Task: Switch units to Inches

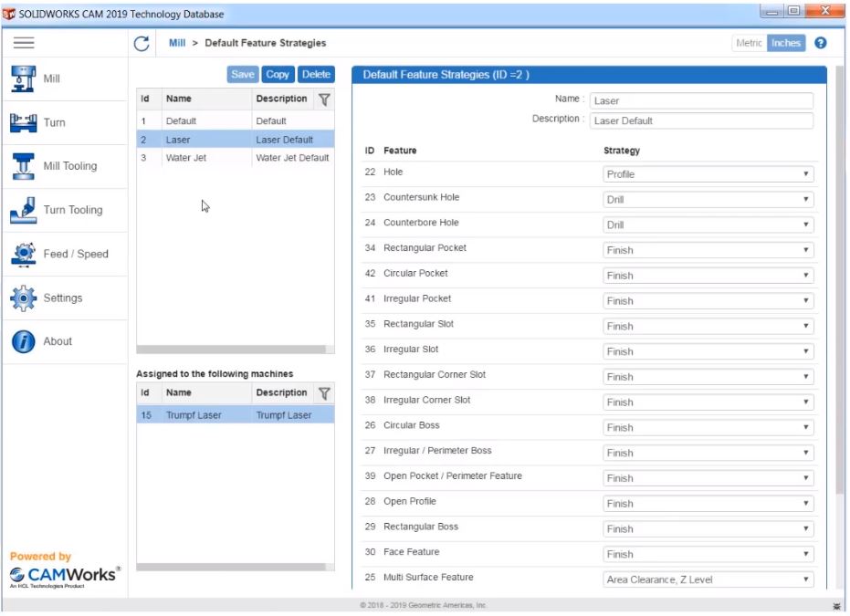Action: pyautogui.click(x=787, y=43)
